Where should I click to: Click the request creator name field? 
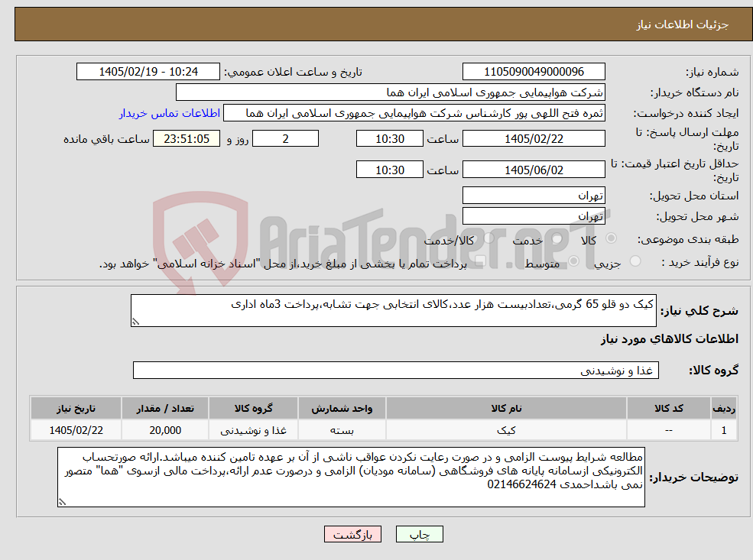tap(414, 113)
